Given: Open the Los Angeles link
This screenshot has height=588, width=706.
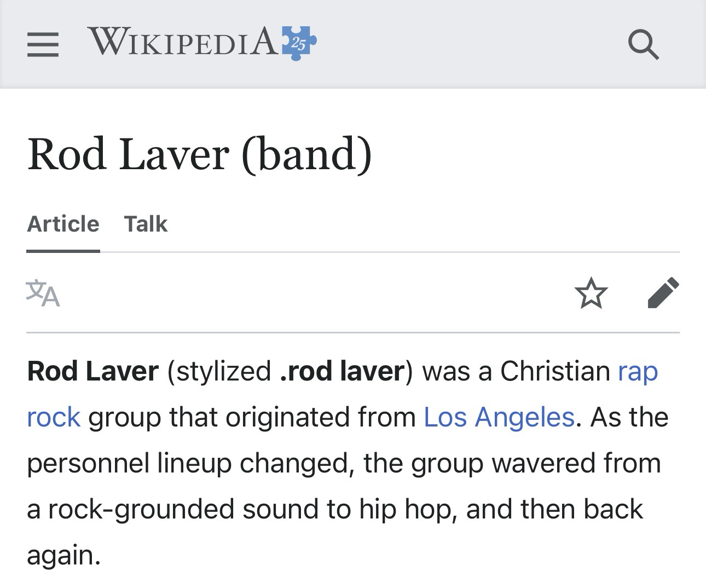Looking at the screenshot, I should [499, 417].
